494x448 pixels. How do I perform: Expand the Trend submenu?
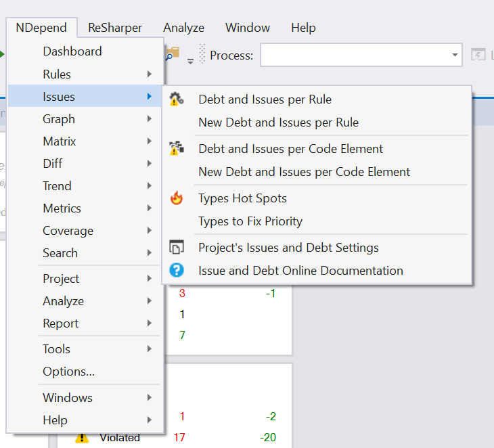point(85,186)
